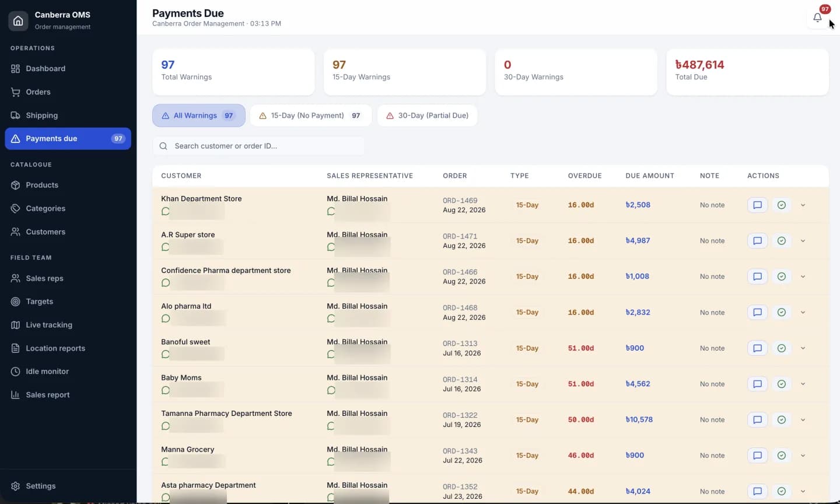
Task: Open Products catalogue page
Action: pos(68,185)
